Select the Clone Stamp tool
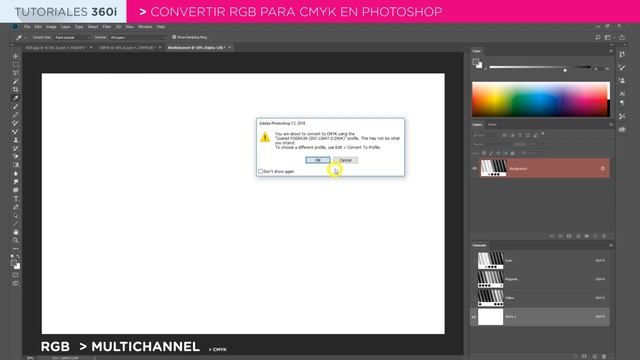 (16, 140)
